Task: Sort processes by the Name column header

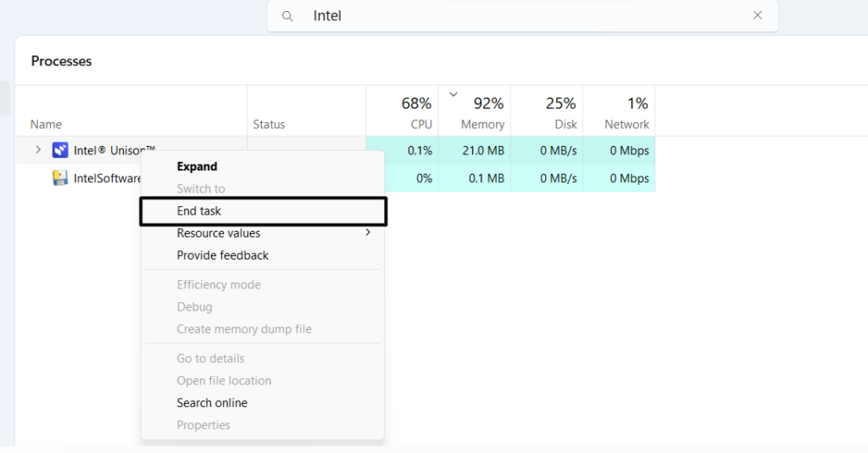Action: [x=46, y=125]
